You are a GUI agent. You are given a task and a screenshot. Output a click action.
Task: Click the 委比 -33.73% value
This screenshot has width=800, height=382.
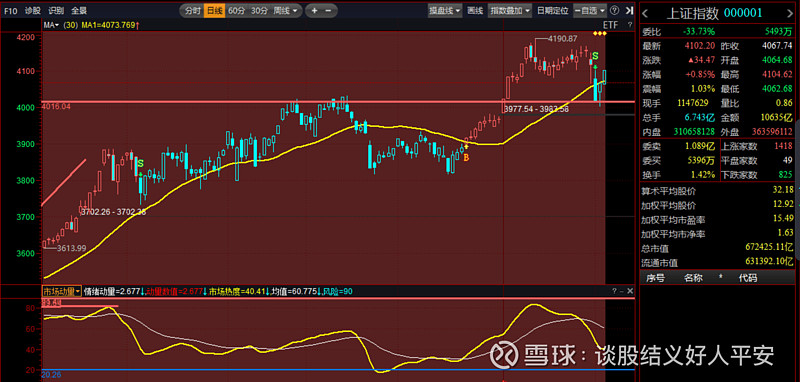click(x=698, y=32)
